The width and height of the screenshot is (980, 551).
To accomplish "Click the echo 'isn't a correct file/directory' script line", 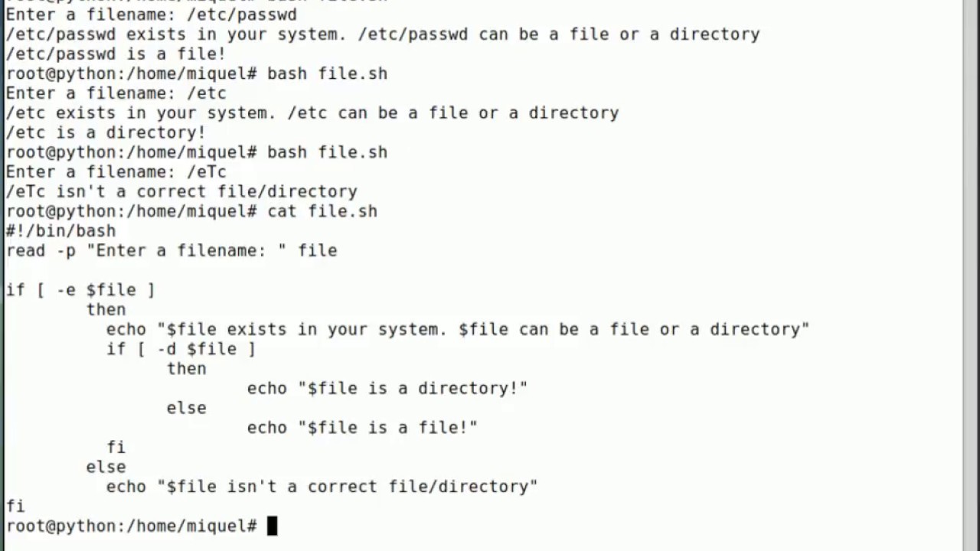I will [x=322, y=487].
